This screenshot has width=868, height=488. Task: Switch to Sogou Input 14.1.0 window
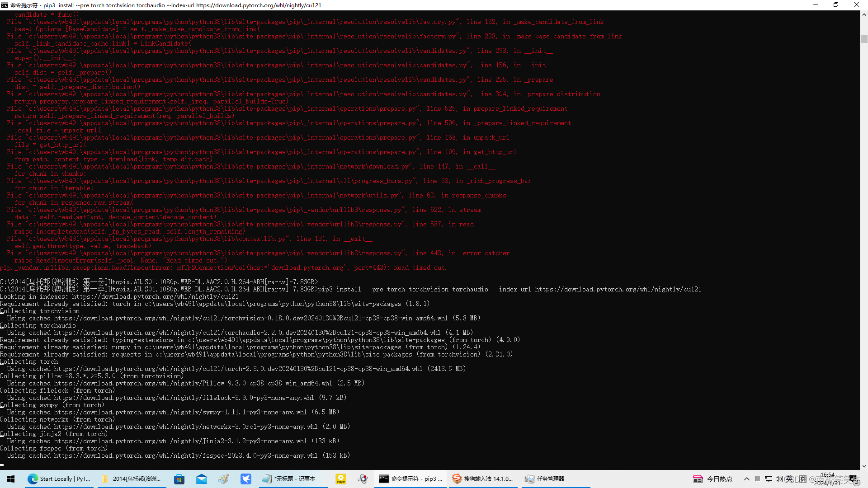point(483,479)
